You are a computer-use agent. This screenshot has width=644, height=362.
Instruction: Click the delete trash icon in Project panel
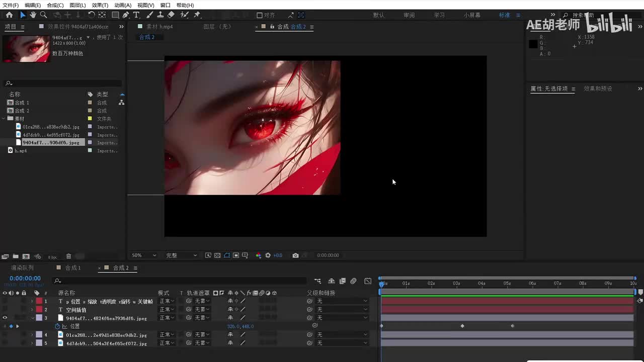pyautogui.click(x=69, y=256)
